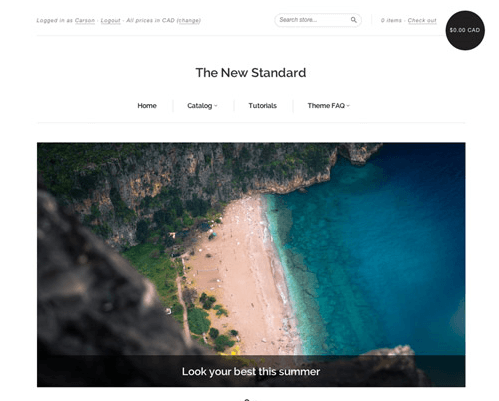Viewport: 499px width, 401px height.
Task: Click the change currency link
Action: pyautogui.click(x=189, y=20)
